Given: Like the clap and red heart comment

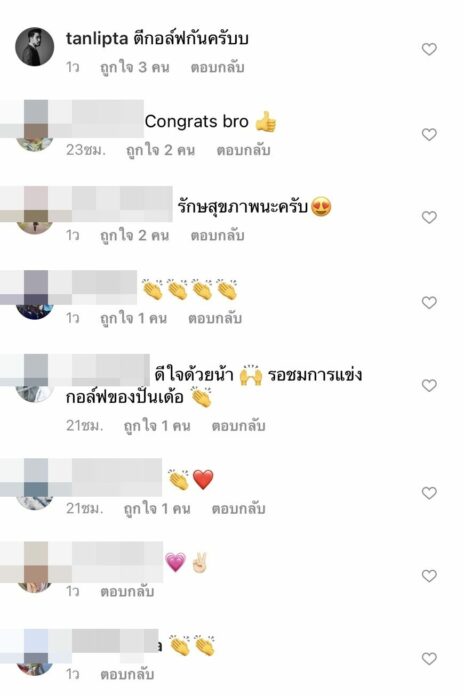Looking at the screenshot, I should click(x=429, y=493).
